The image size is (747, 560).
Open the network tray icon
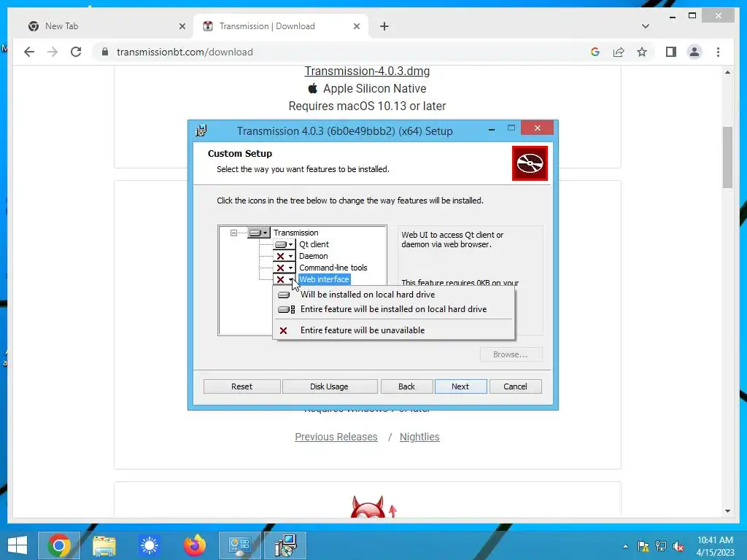tap(661, 546)
